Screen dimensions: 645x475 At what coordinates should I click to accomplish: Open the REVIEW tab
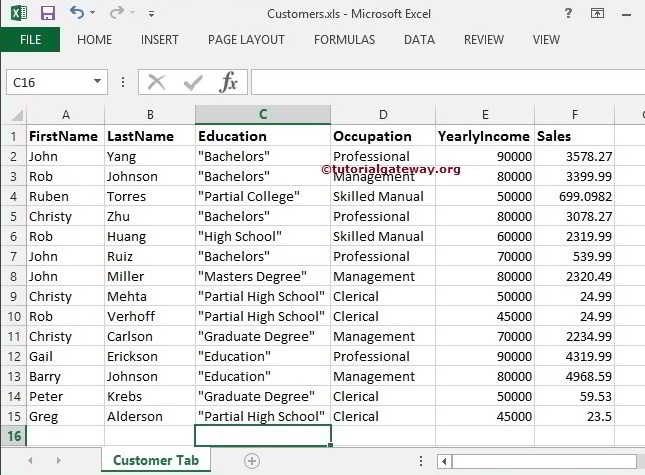[x=484, y=39]
